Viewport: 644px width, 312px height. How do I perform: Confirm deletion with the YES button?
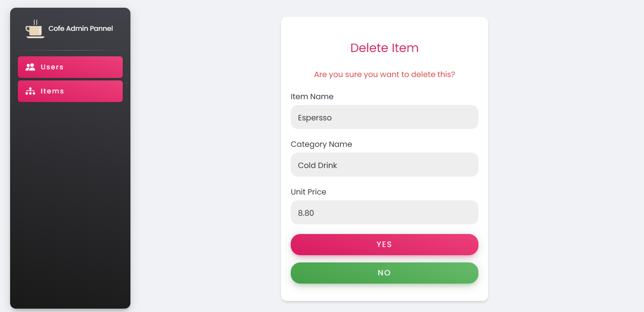385,245
